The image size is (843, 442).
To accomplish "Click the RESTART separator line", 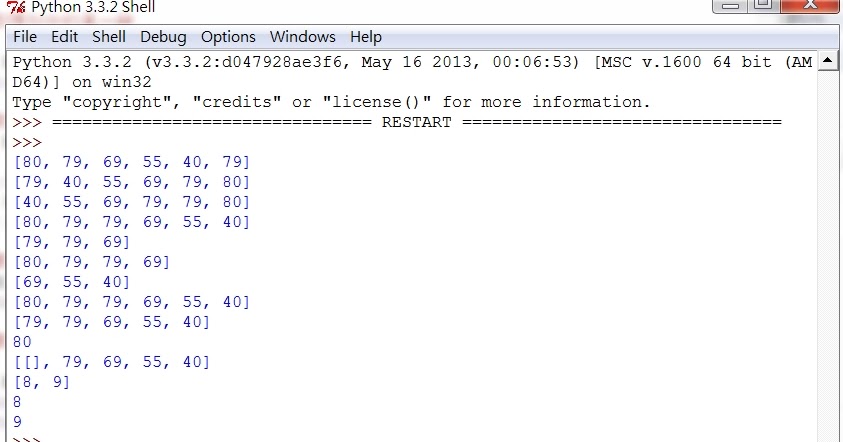I will click(x=416, y=122).
